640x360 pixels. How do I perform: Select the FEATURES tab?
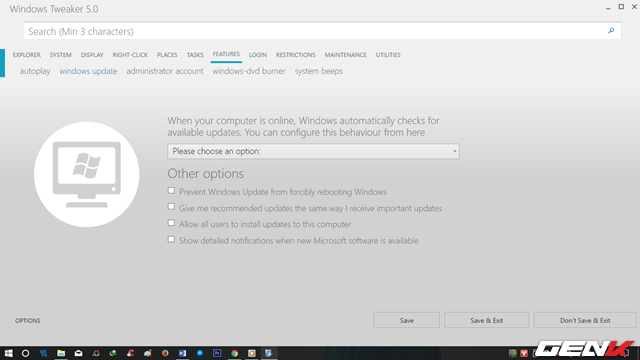point(226,54)
